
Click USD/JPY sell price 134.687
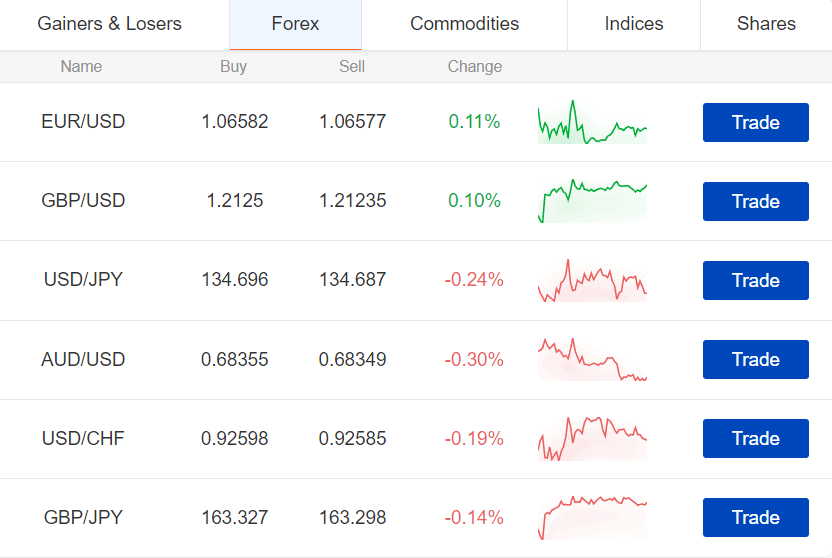pyautogui.click(x=352, y=280)
